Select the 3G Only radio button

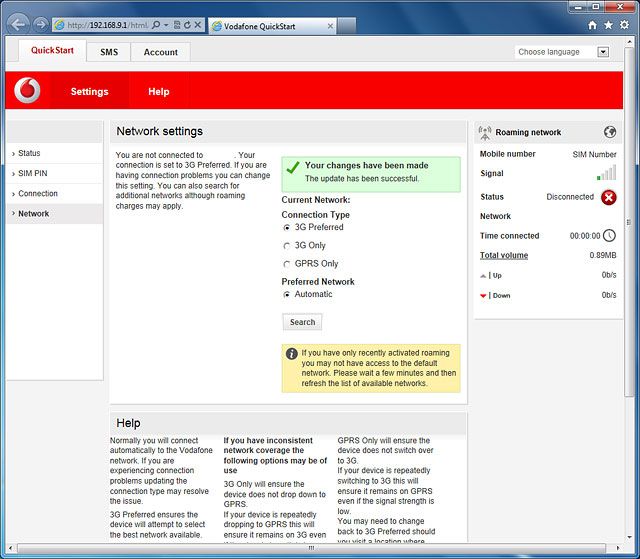click(x=287, y=246)
